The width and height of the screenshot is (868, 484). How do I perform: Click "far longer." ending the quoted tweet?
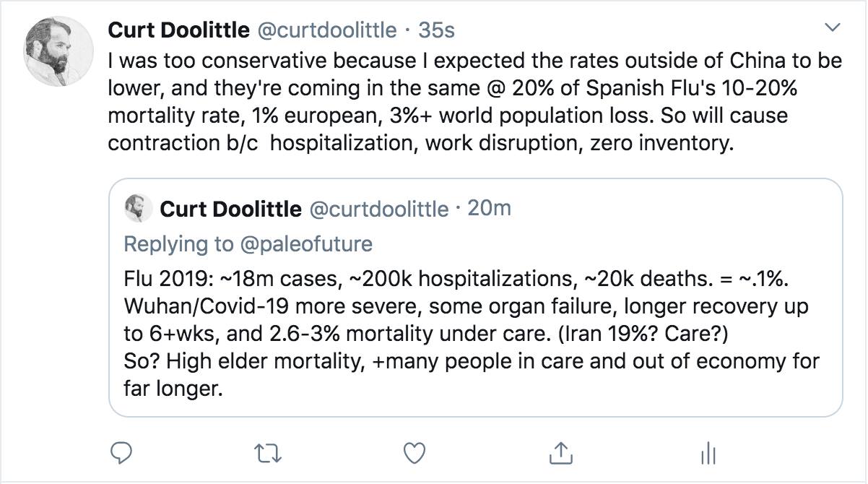170,389
